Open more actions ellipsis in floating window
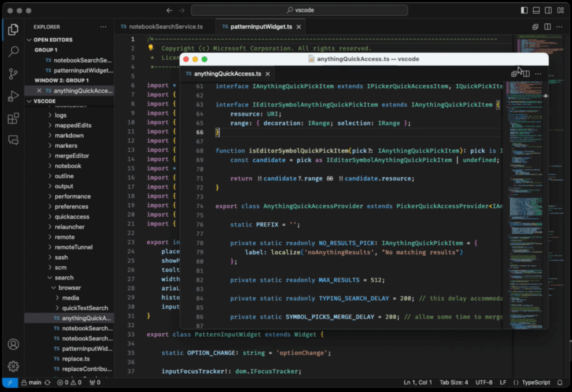The width and height of the screenshot is (572, 392). [538, 74]
